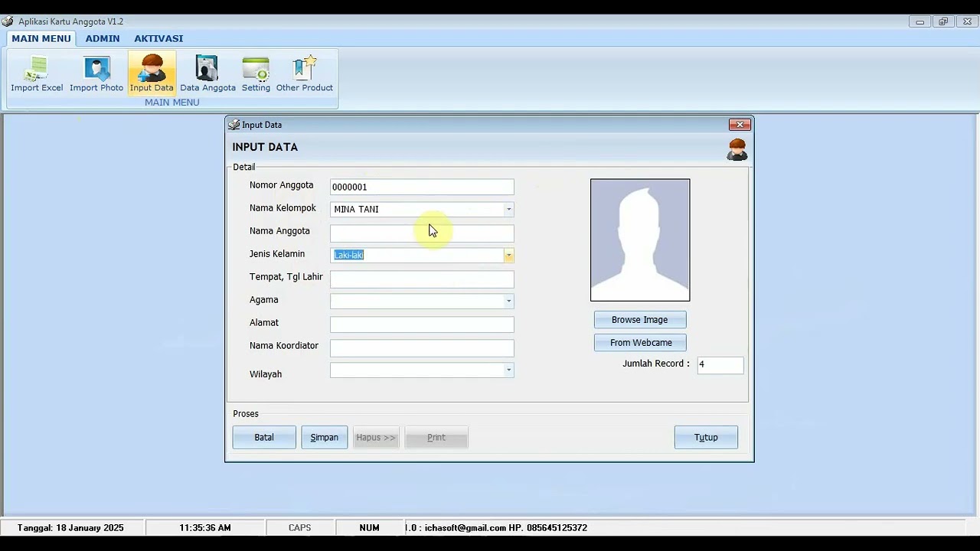Click the clock time in status bar
This screenshot has width=980, height=551.
point(205,528)
